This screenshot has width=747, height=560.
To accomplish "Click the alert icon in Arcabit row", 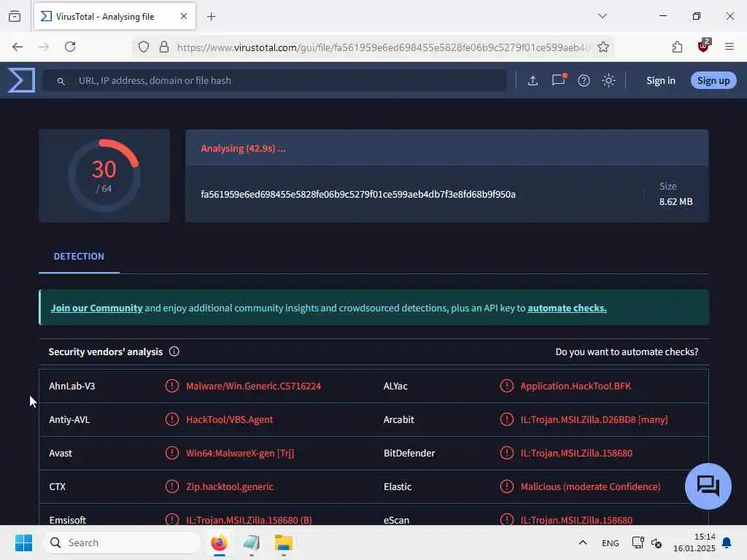I will [507, 419].
